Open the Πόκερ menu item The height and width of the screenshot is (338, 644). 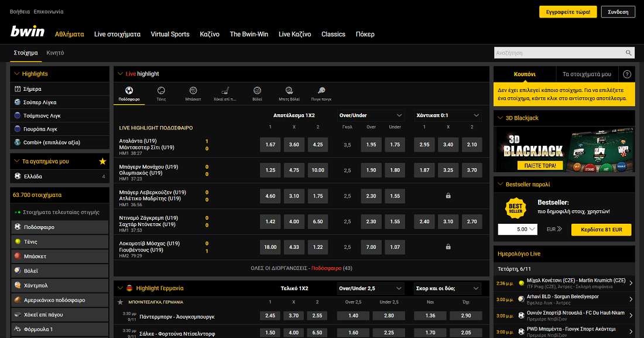pos(365,34)
